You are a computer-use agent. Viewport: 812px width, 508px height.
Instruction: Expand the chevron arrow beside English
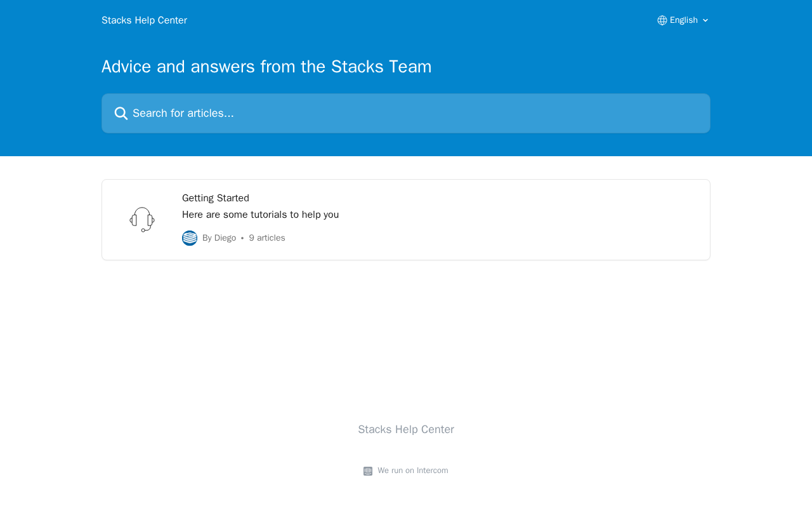coord(705,20)
